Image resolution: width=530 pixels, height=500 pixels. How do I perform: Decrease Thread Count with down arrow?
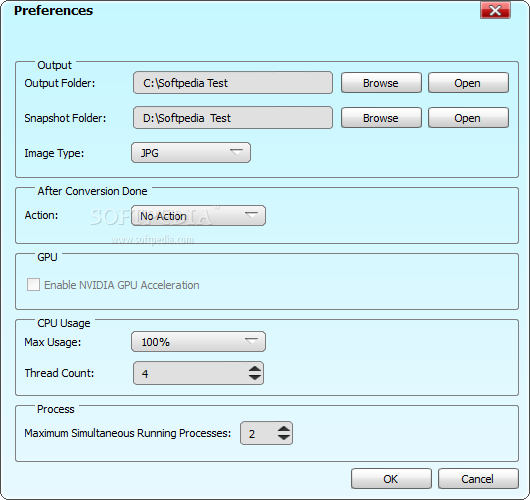255,377
